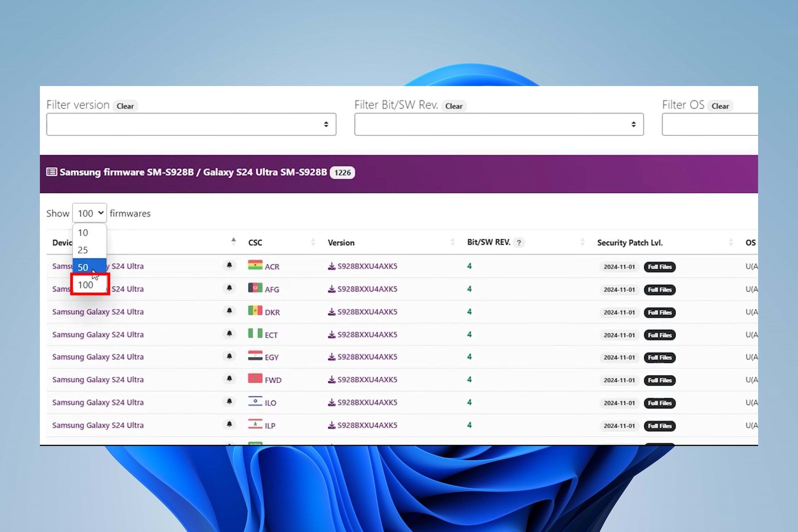Clear the Filter Bit/SW Rev. selection
This screenshot has width=798, height=532.
tap(454, 106)
